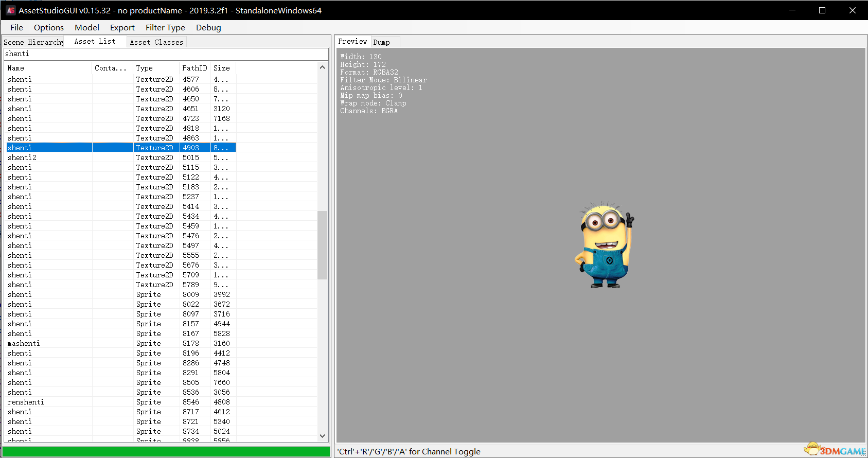Screen dimensions: 868x458
Task: Select the Texture2D row with PathID 5115
Action: click(121, 167)
